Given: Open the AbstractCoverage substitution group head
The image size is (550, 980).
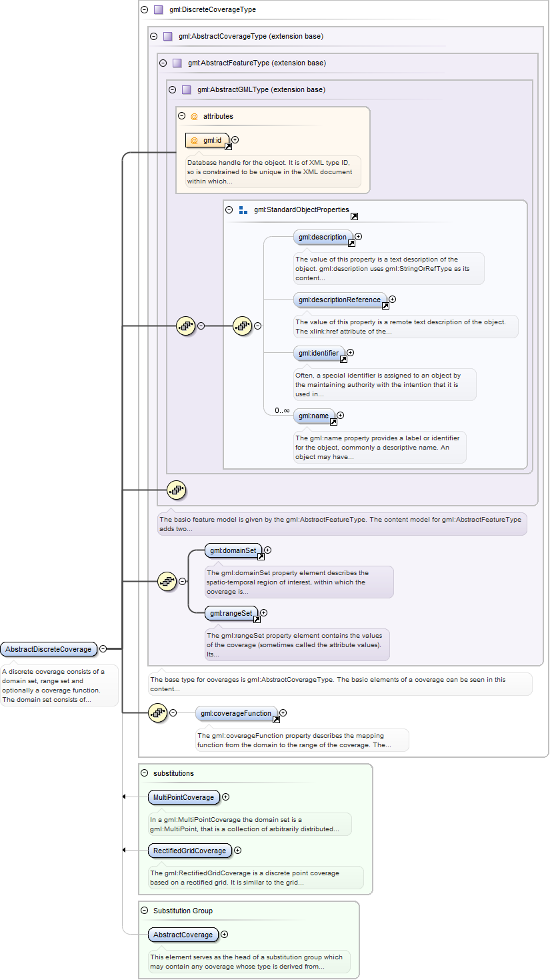Looking at the screenshot, I should click(x=183, y=935).
